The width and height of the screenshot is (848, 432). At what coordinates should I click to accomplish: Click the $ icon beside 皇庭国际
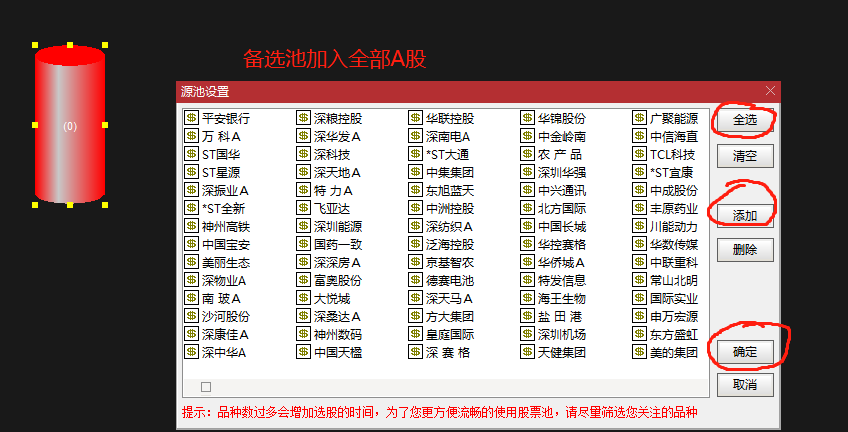point(415,334)
